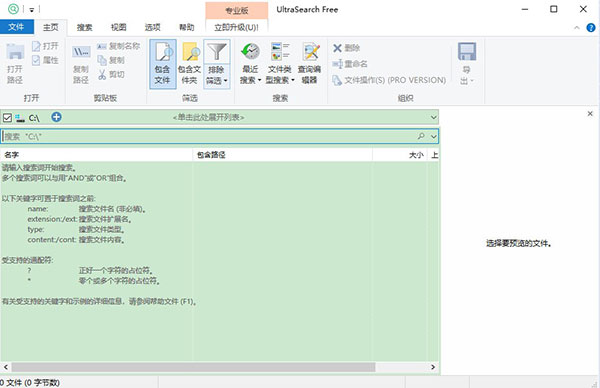Expand the 排除筛选 dropdown arrow
The image size is (600, 388).
[x=225, y=80]
